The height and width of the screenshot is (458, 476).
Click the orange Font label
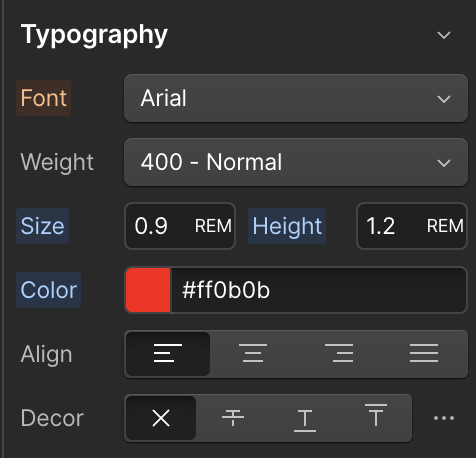click(44, 98)
